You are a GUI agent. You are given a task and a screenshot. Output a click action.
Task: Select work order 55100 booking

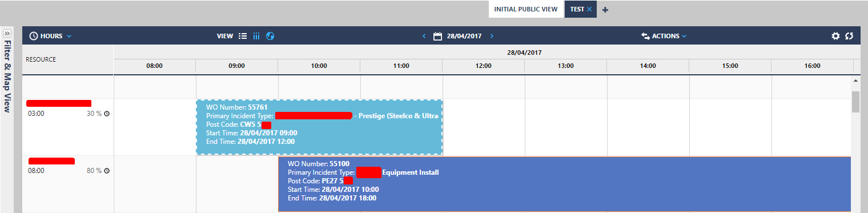tap(564, 184)
